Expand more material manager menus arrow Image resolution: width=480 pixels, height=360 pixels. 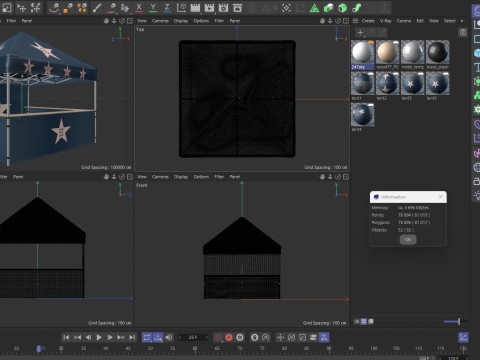click(x=462, y=21)
